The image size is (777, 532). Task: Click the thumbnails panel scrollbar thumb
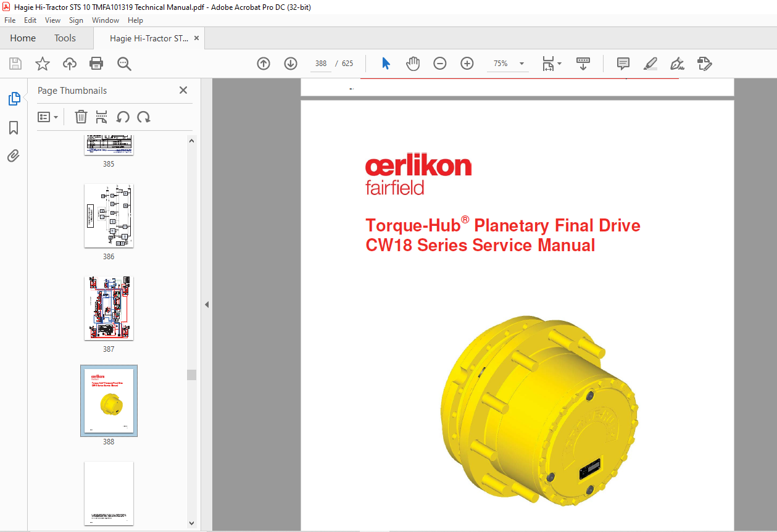(x=191, y=375)
